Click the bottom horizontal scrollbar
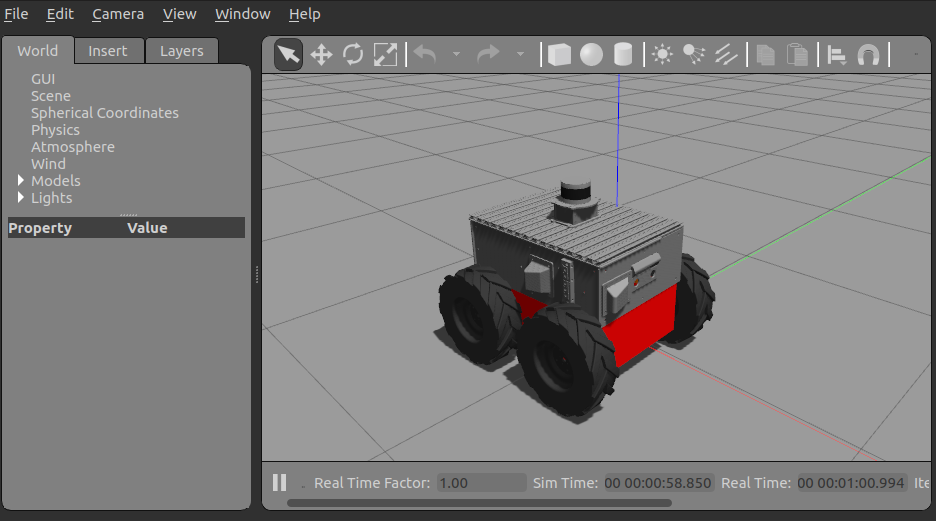Image resolution: width=936 pixels, height=521 pixels. (480, 503)
